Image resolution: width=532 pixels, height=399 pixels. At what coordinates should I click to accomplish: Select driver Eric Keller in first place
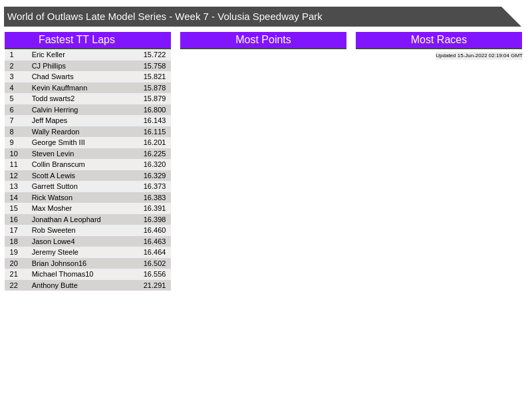(49, 55)
